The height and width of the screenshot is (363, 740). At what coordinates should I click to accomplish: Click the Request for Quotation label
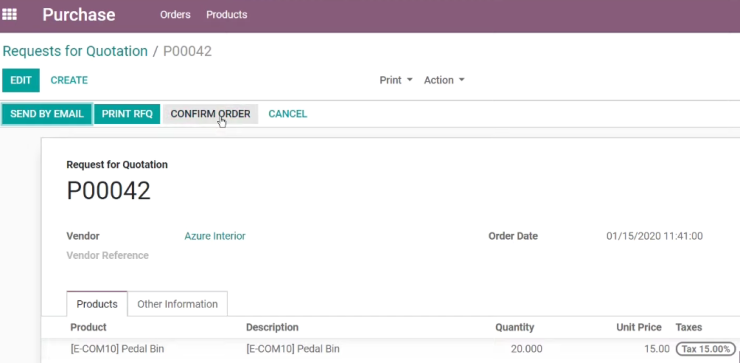(117, 165)
